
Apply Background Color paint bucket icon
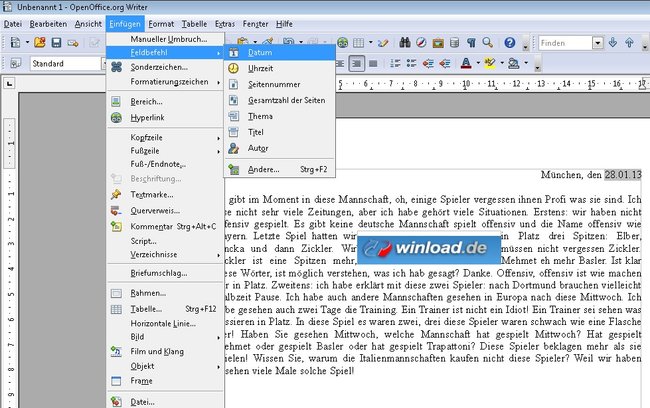(x=514, y=63)
